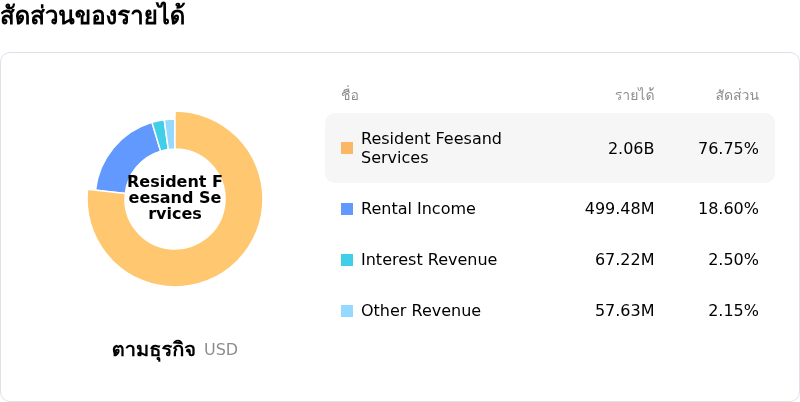Viewport: 800px width, 402px height.
Task: Click the รายได้ column header
Action: click(634, 95)
